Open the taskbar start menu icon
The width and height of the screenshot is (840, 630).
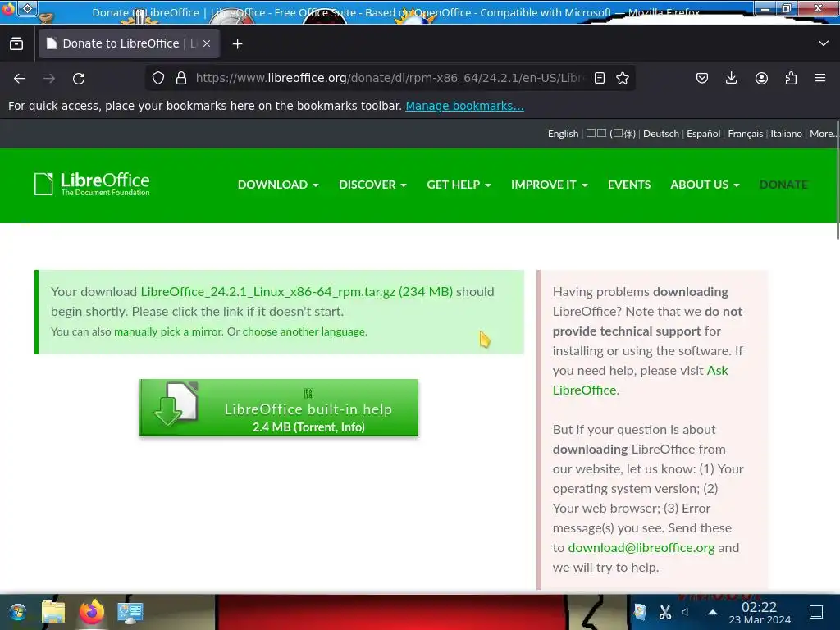click(x=18, y=612)
